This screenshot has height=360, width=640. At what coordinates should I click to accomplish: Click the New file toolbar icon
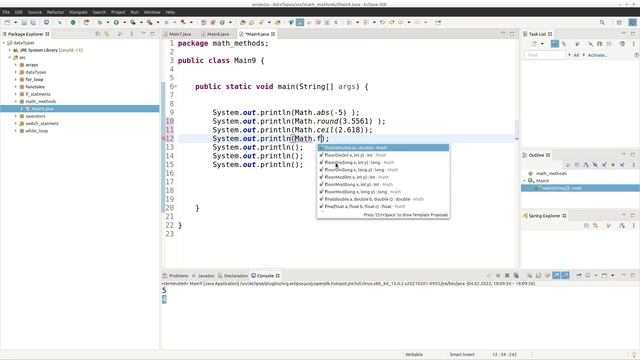(7, 22)
